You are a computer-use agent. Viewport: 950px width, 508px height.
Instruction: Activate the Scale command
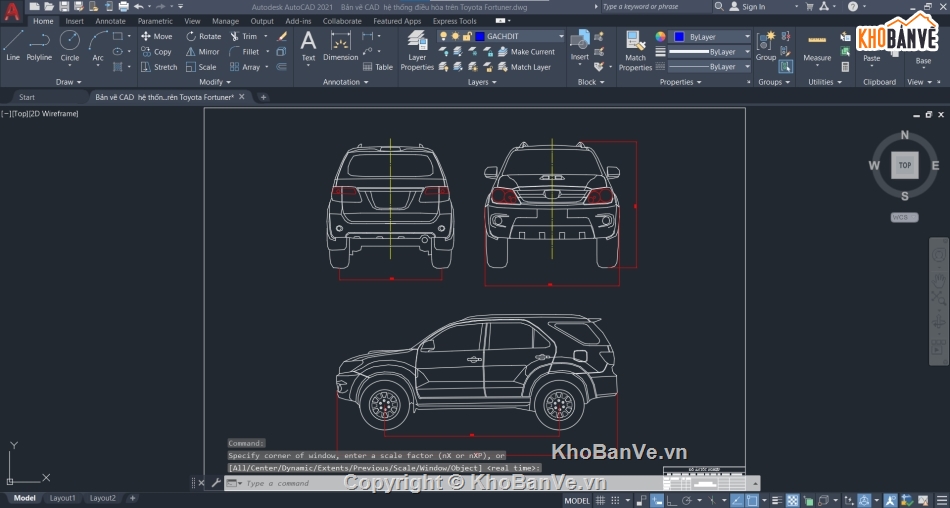201,67
